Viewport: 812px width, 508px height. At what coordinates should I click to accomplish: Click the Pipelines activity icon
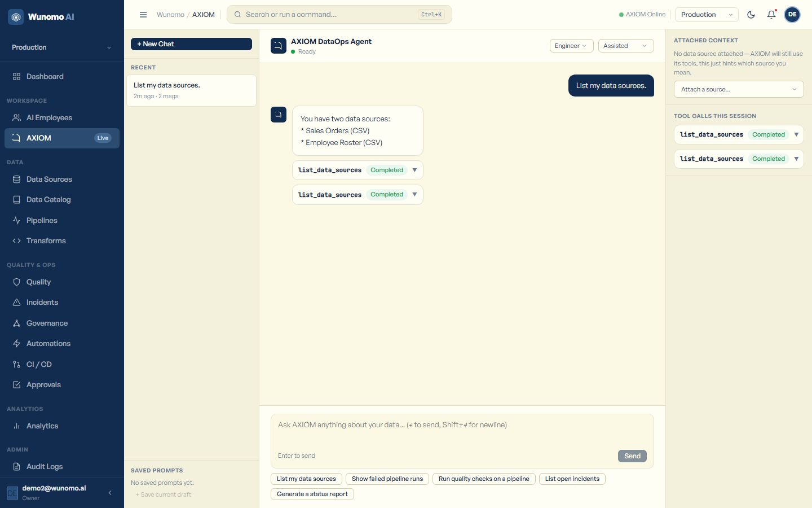pyautogui.click(x=16, y=221)
